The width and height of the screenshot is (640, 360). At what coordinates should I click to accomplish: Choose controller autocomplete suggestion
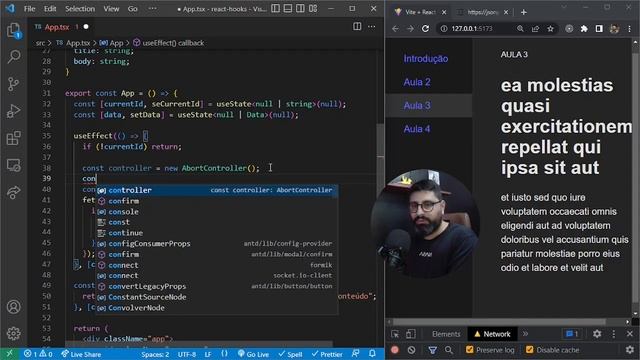[x=217, y=190]
